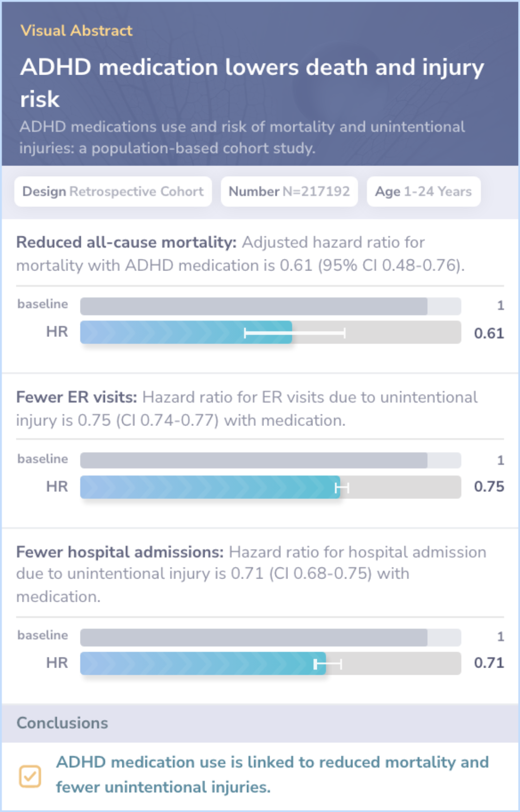Click the all-cause mortality HR bar
The image size is (520, 812).
186,333
